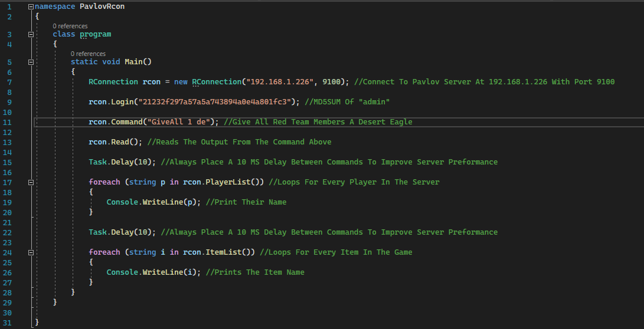The height and width of the screenshot is (329, 644).
Task: Click line number 7 in the gutter
Action: point(9,82)
